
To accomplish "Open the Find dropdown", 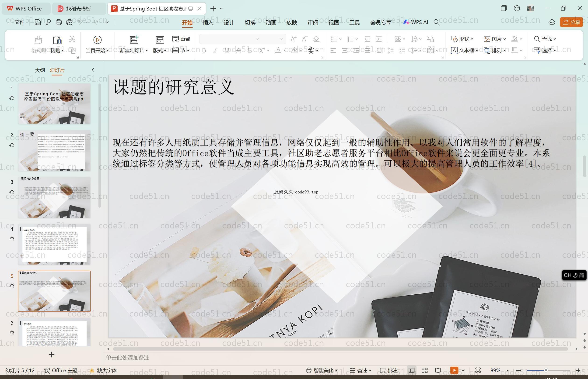I will (x=545, y=39).
